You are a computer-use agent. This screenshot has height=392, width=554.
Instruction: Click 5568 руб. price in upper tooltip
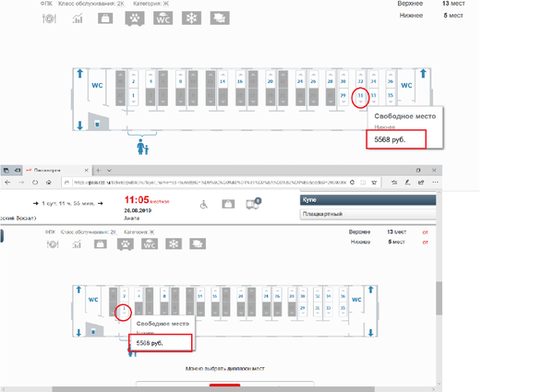[x=390, y=139]
